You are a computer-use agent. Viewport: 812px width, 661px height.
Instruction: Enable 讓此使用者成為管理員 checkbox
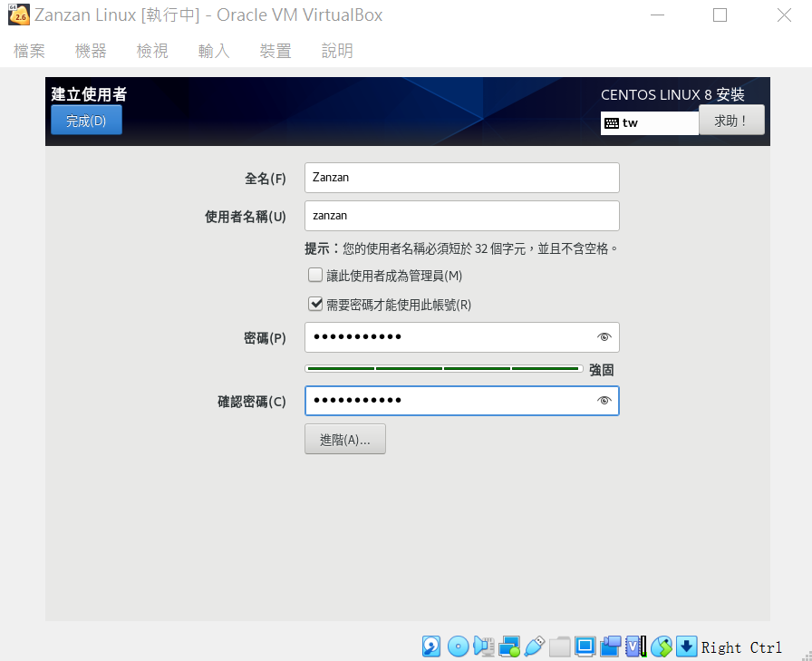coord(315,275)
